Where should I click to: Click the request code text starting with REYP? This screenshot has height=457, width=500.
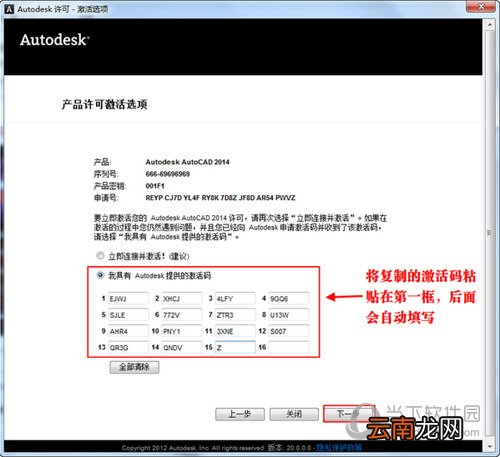tap(220, 198)
